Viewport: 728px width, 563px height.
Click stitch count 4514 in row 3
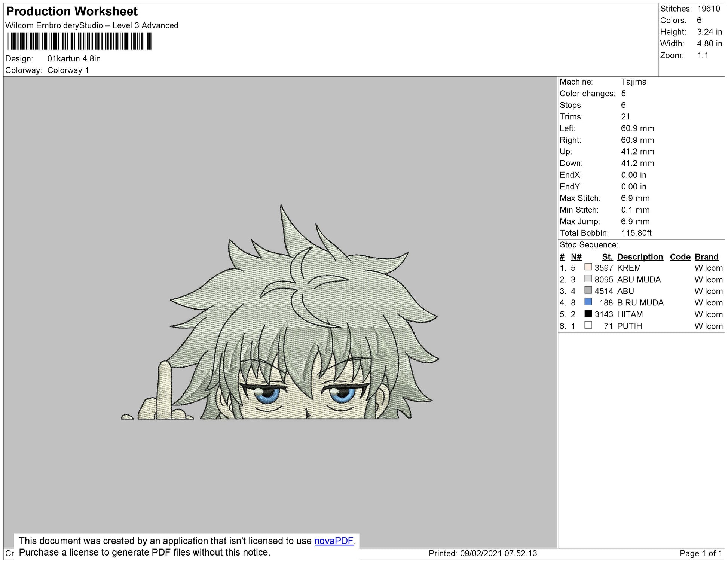pos(604,291)
